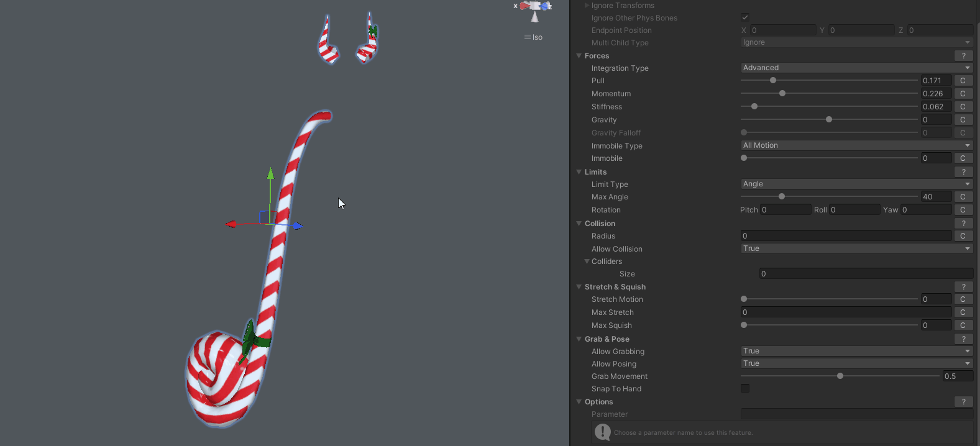This screenshot has height=446, width=980.
Task: Uncheck Ignore Other Phys Bones checkbox
Action: [744, 17]
